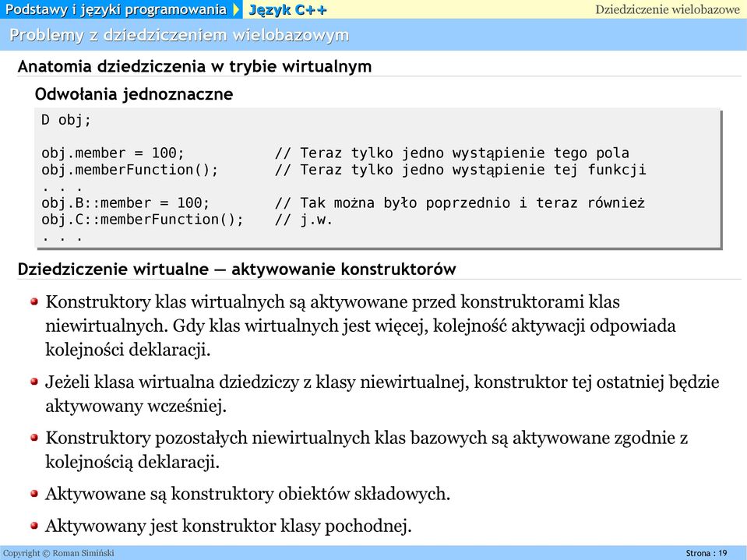
Task: Click code 'obj.member = 100;'
Action: pos(112,153)
